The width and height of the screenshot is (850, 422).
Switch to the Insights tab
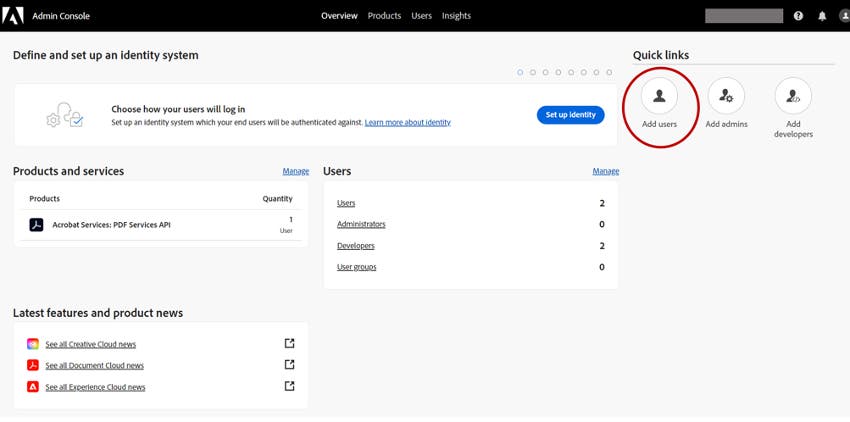click(456, 16)
